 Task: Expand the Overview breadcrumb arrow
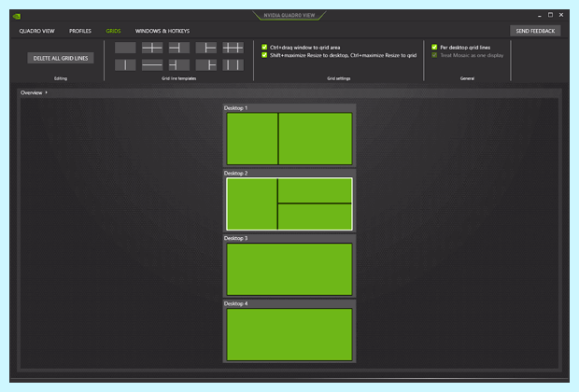pos(46,92)
